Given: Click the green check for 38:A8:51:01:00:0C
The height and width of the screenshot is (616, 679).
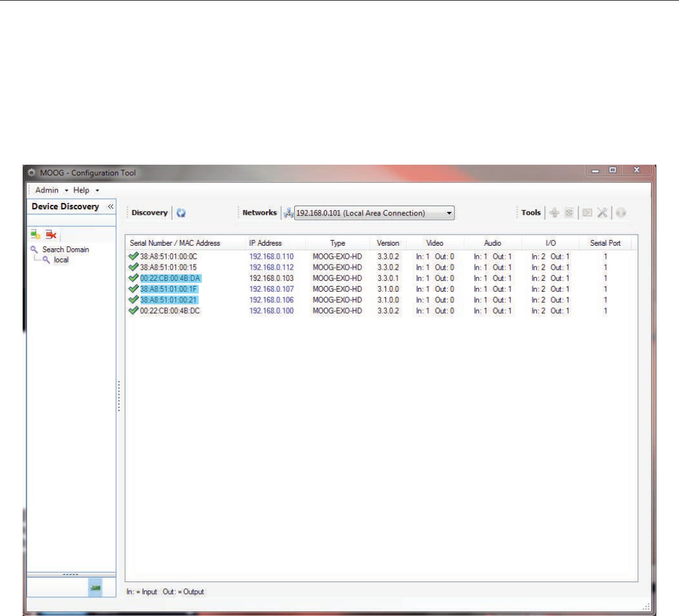Looking at the screenshot, I should pyautogui.click(x=133, y=256).
